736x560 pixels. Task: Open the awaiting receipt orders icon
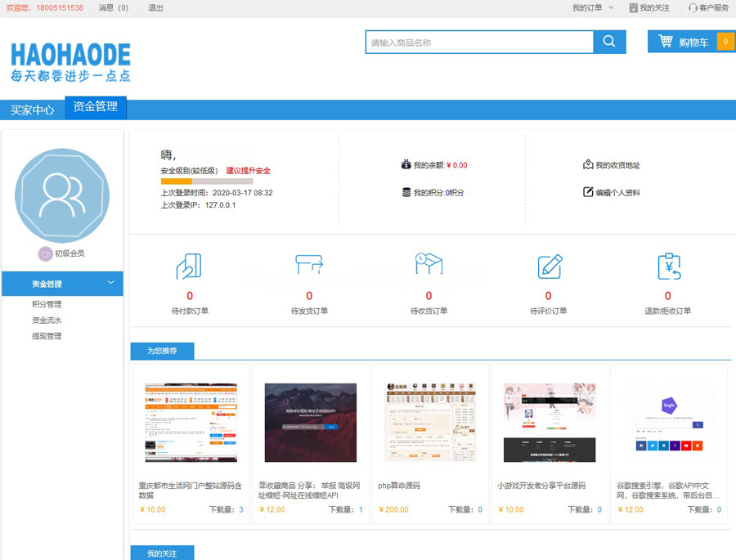pyautogui.click(x=429, y=267)
